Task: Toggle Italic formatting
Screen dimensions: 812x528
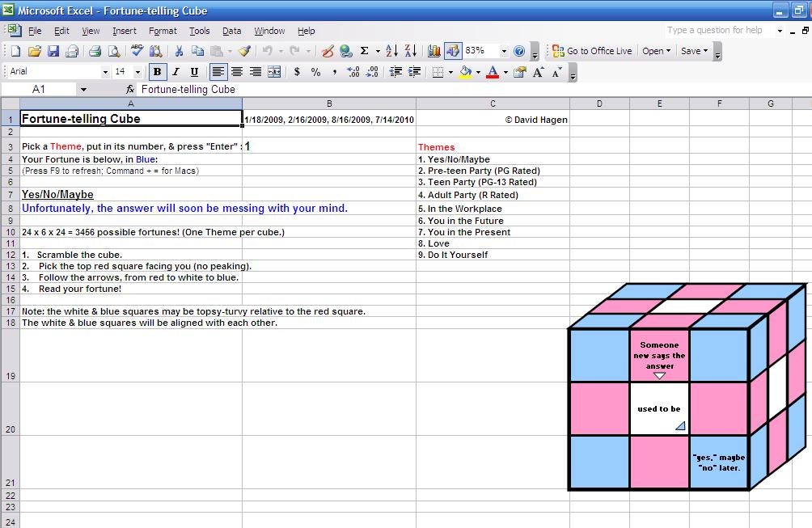Action: click(176, 72)
